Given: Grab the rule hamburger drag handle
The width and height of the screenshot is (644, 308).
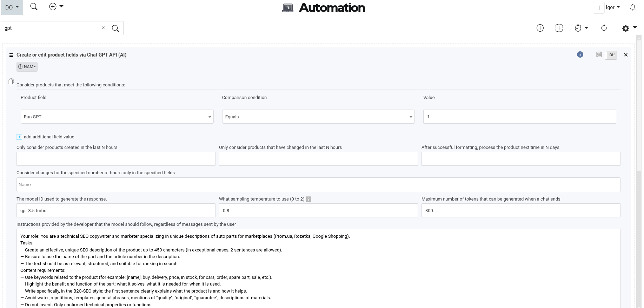Looking at the screenshot, I should point(11,55).
